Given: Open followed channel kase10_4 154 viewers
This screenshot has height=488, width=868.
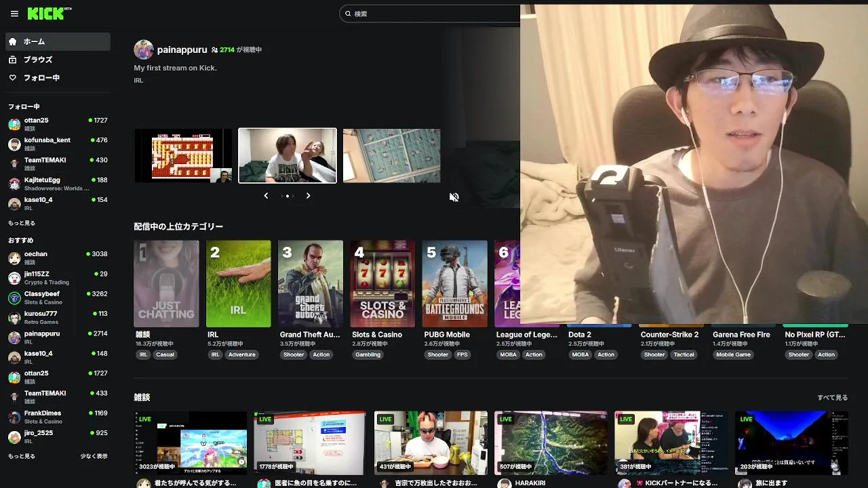Looking at the screenshot, I should [x=58, y=203].
